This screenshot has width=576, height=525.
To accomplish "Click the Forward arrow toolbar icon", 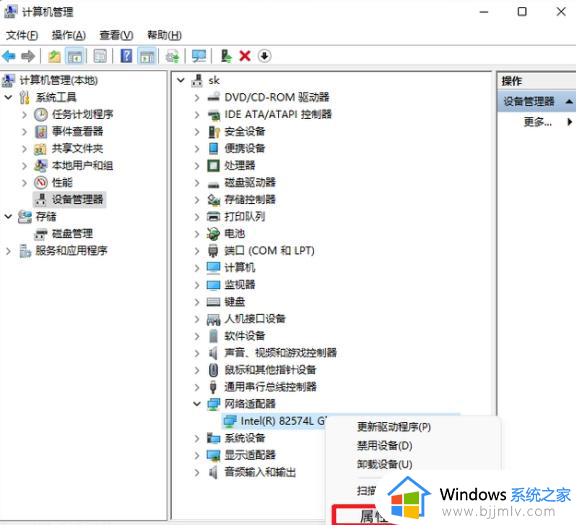I will (x=28, y=56).
